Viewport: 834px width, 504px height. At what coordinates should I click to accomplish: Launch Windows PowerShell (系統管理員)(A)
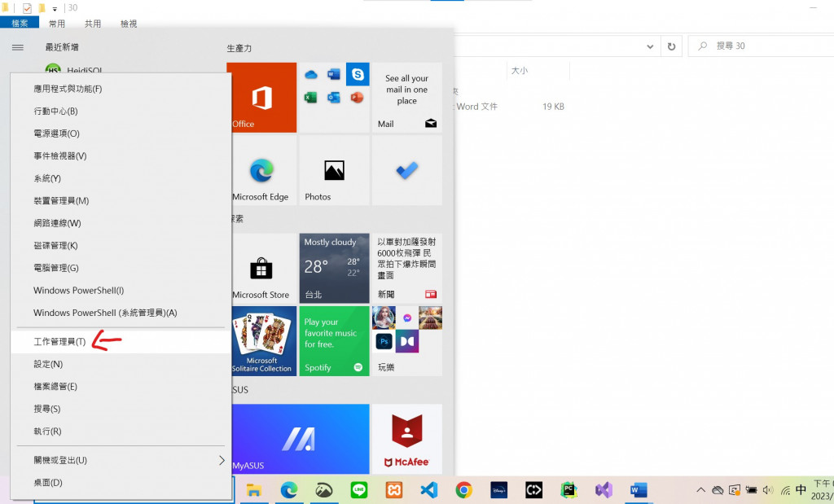(x=121, y=313)
